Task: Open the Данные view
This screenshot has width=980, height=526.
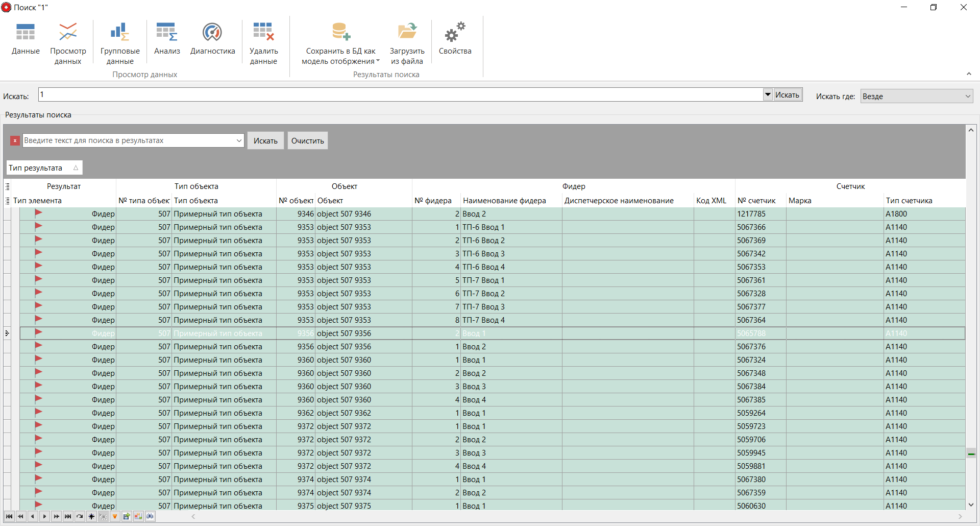Action: pos(25,41)
